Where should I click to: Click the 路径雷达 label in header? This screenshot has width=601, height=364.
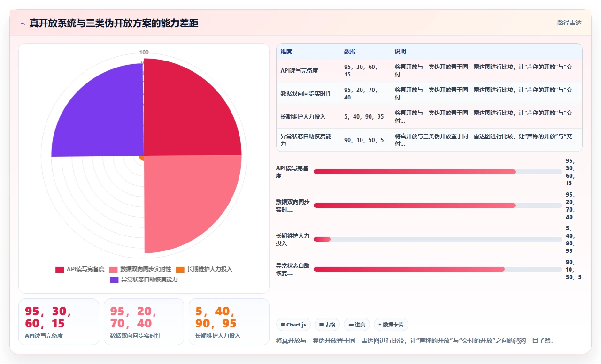click(x=569, y=23)
